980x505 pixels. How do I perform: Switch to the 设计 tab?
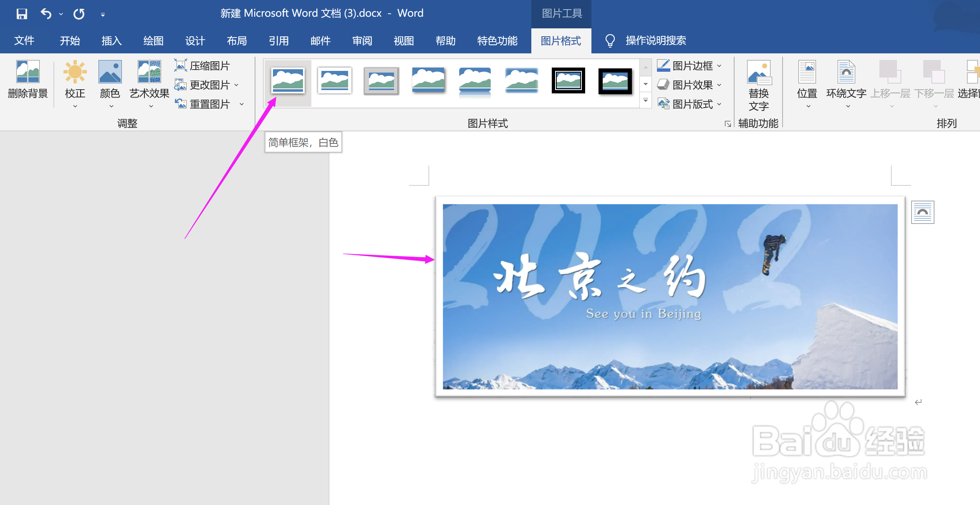[195, 40]
